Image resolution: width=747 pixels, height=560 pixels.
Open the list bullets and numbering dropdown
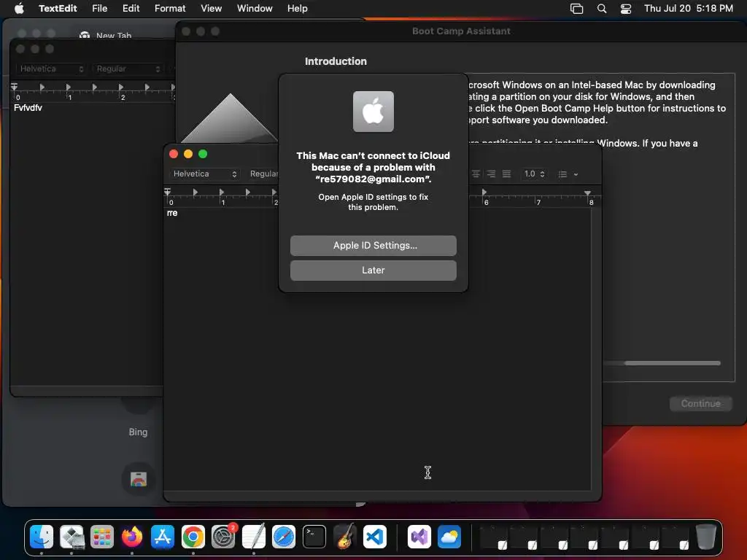(x=568, y=174)
